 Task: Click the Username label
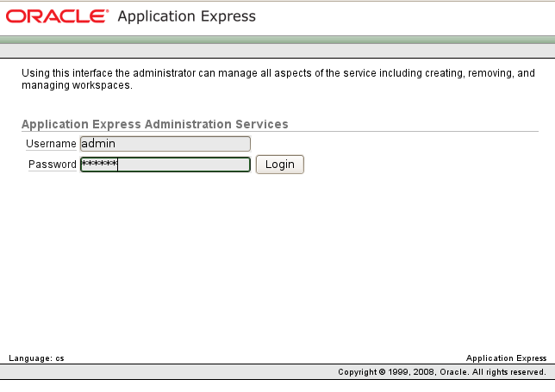[x=51, y=144]
